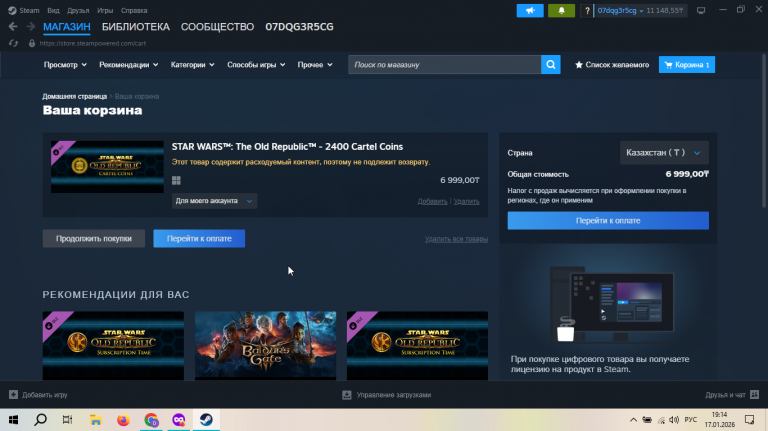Open the 07dqg3r5cg account dropdown

click(x=620, y=10)
